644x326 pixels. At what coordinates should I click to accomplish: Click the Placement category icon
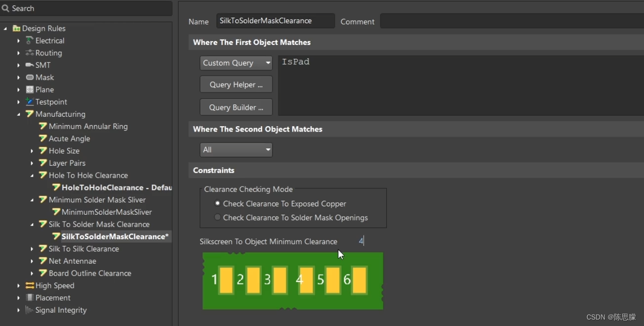[30, 298]
